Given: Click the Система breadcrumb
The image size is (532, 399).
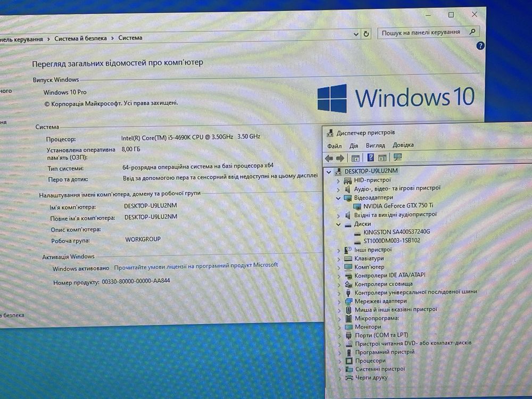Looking at the screenshot, I should [130, 38].
